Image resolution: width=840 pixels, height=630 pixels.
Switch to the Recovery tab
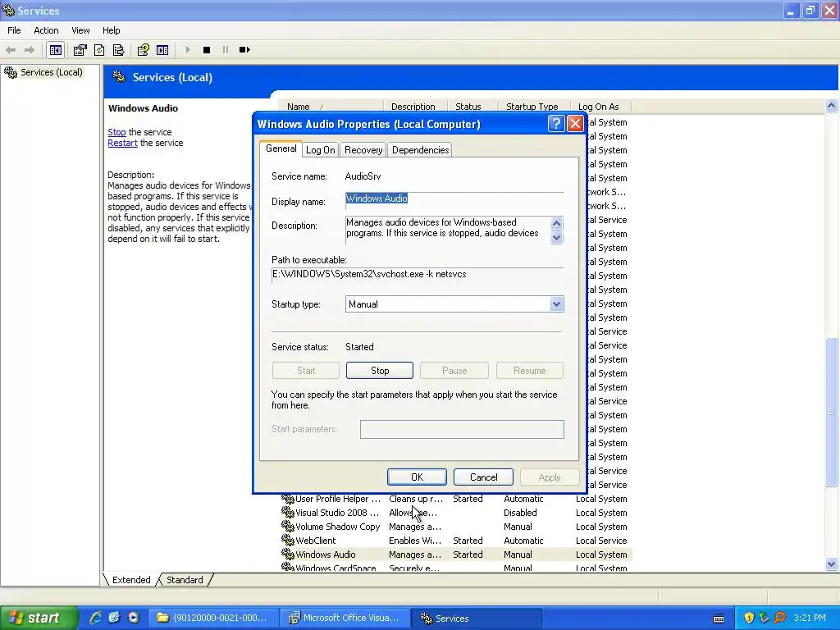click(363, 150)
